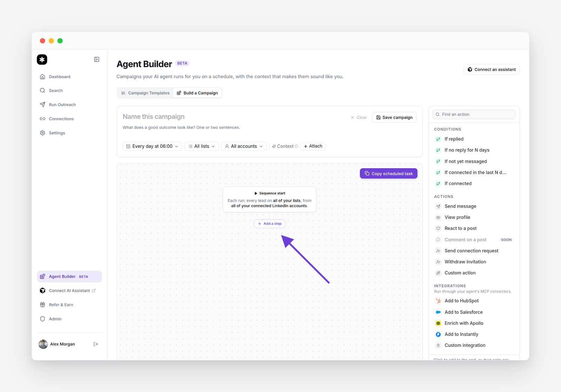This screenshot has width=561, height=392.
Task: Expand the All lists dropdown
Action: click(202, 146)
